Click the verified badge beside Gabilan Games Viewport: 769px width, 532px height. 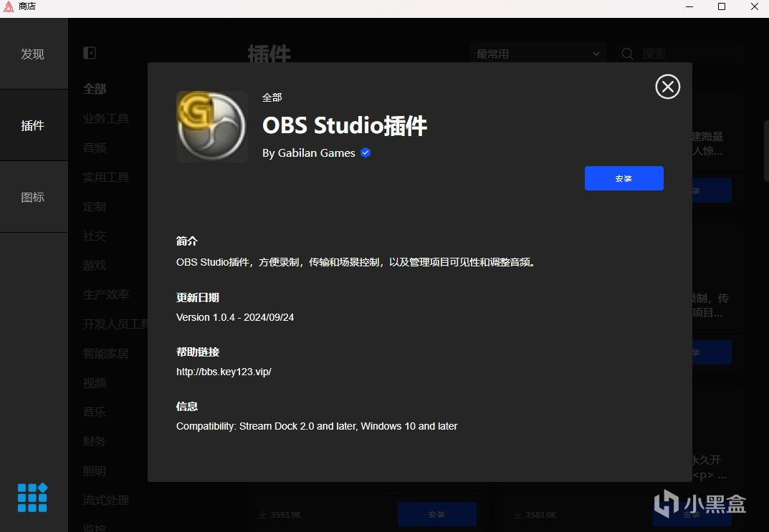point(366,153)
